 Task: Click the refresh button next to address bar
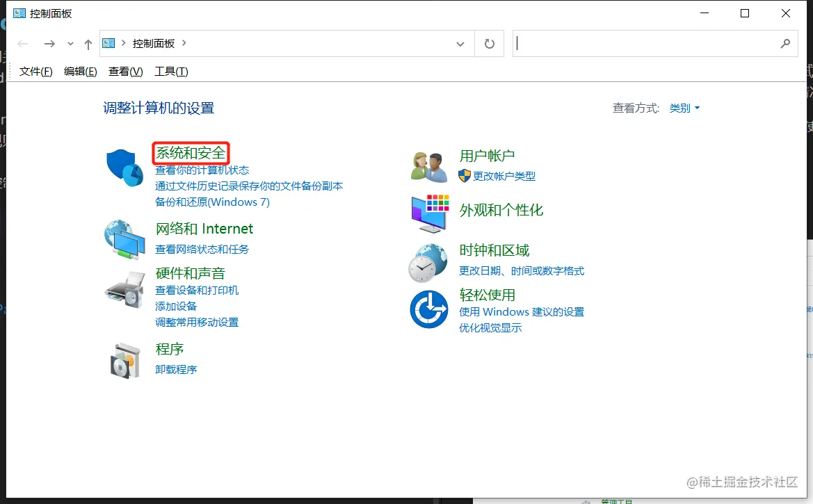point(489,43)
